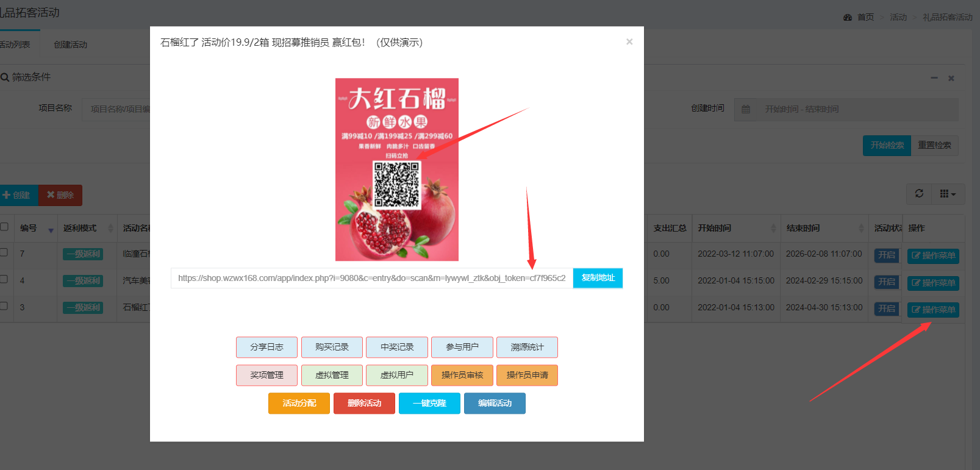The height and width of the screenshot is (470, 980).
Task: Click the 筛选条件 magnifier heading icon
Action: [5, 77]
